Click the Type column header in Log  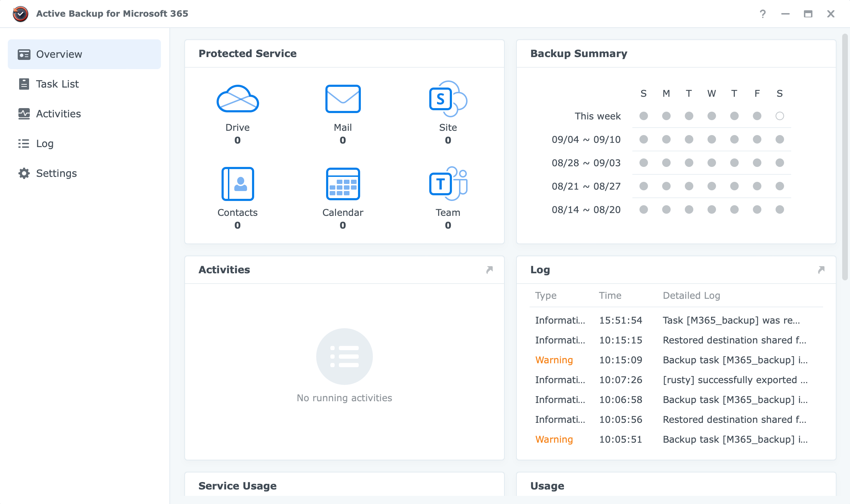[546, 296]
